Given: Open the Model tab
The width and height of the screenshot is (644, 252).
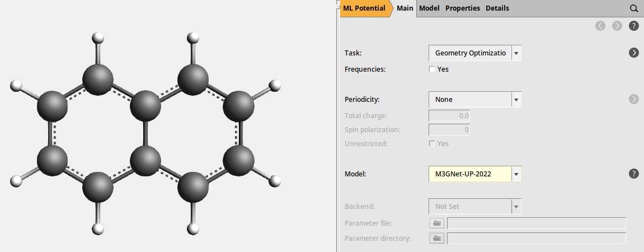Looking at the screenshot, I should point(429,8).
